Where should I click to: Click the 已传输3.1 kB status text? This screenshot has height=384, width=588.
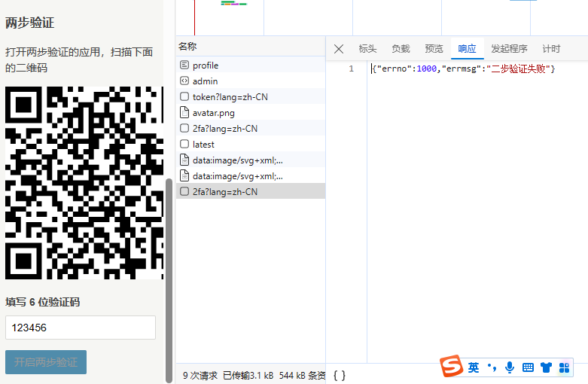(248, 376)
